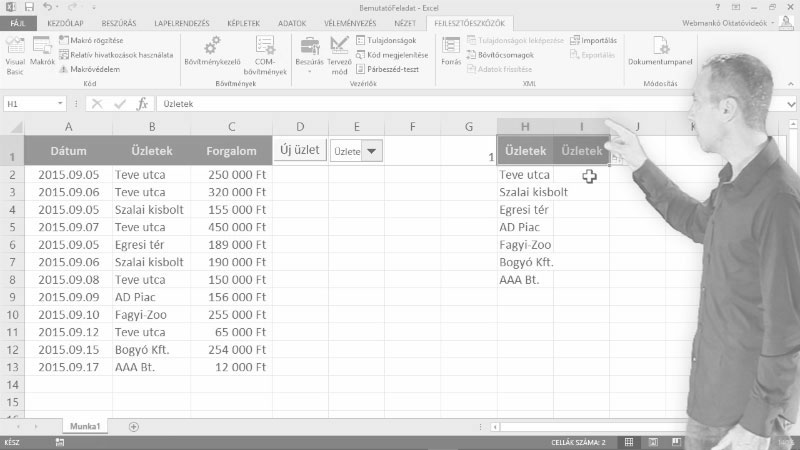
Task: Expand the formula bar
Action: click(x=791, y=104)
